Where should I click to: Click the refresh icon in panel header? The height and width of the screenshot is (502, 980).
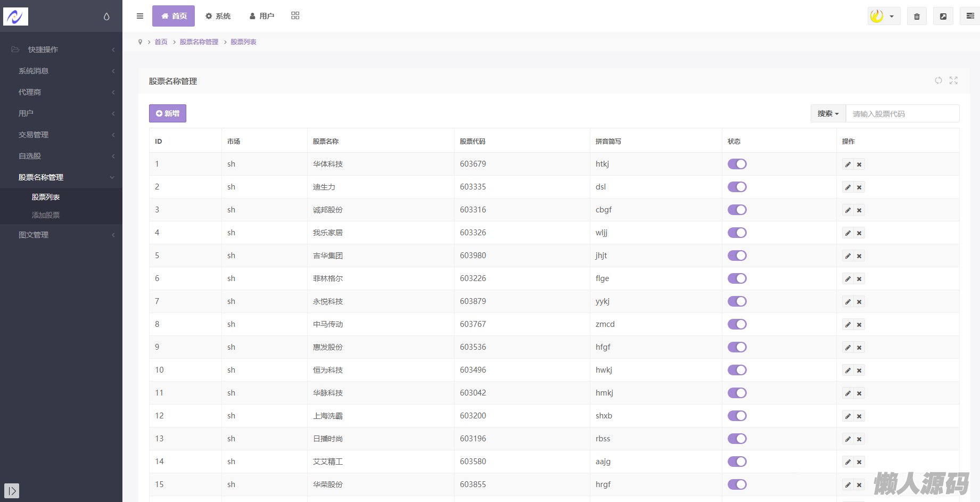[x=938, y=80]
